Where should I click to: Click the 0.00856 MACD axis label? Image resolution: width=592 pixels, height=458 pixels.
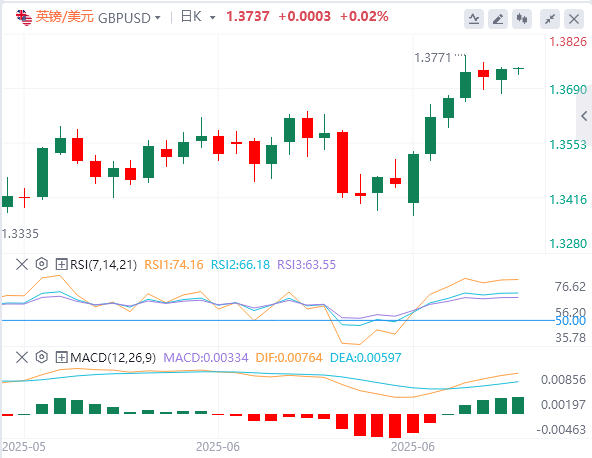tap(563, 380)
